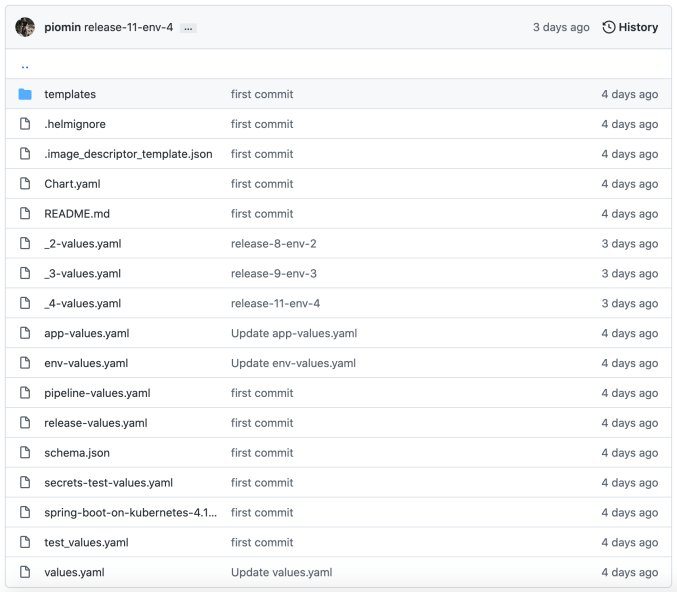View the History of commits
The image size is (677, 592).
(637, 27)
